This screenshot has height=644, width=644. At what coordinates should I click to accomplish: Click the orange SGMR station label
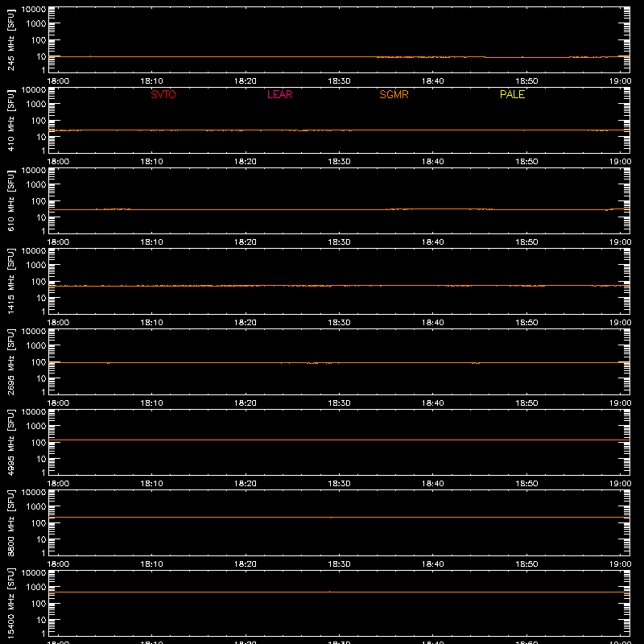coord(394,94)
